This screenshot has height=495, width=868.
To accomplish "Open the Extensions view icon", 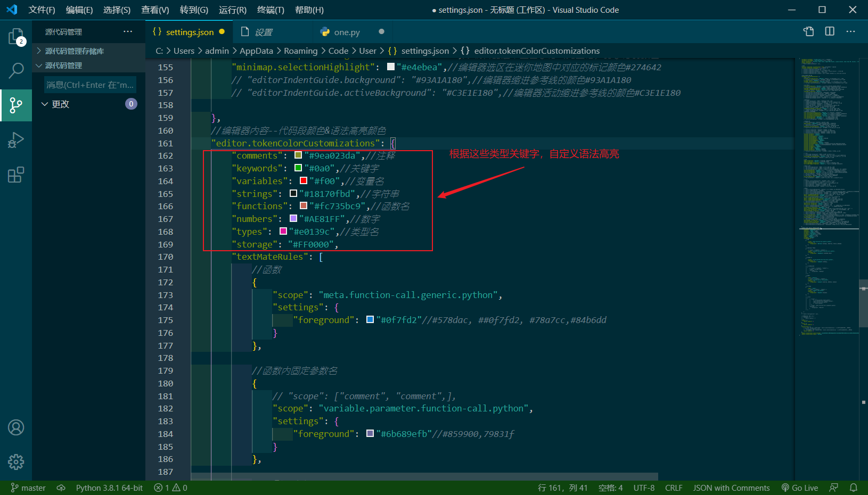I will (16, 175).
